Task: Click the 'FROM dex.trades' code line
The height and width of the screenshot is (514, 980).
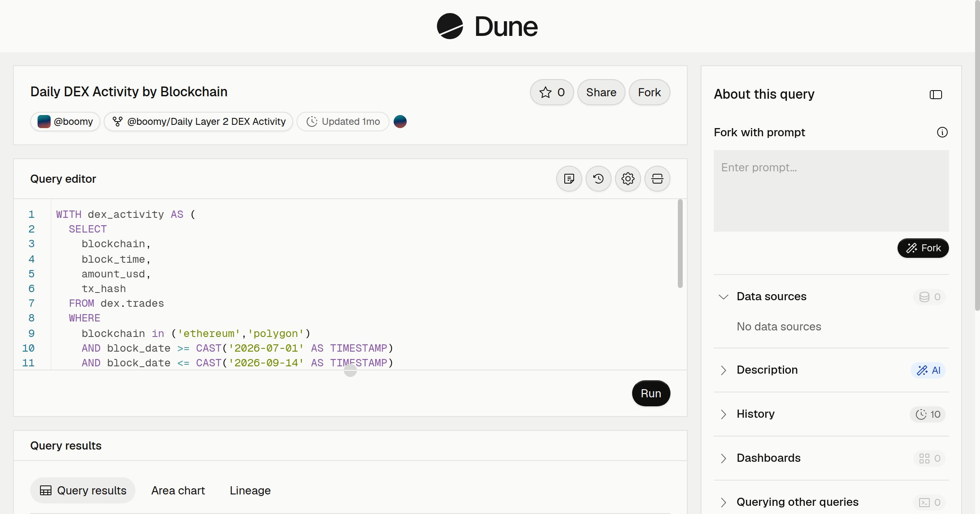Action: click(x=116, y=304)
